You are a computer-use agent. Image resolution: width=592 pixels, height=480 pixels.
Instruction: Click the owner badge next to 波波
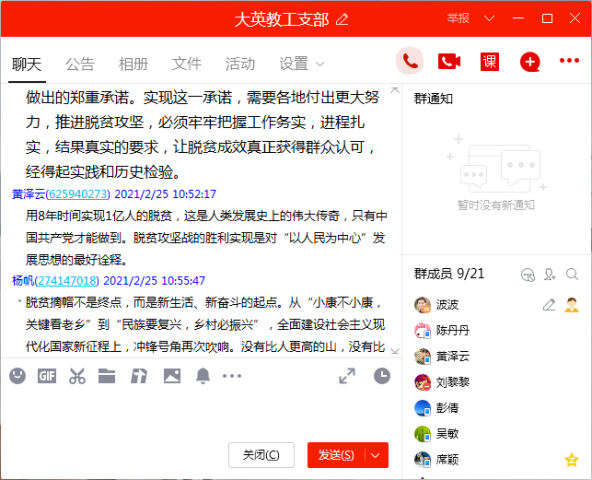point(572,305)
